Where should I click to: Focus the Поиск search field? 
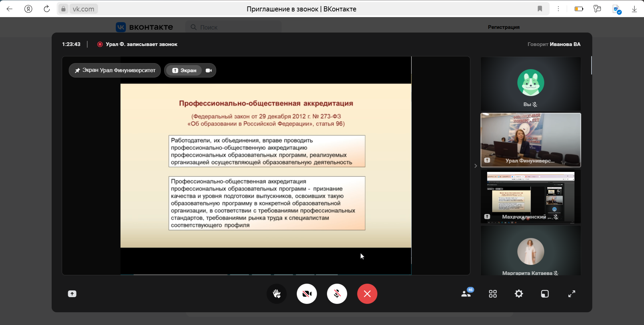click(234, 27)
